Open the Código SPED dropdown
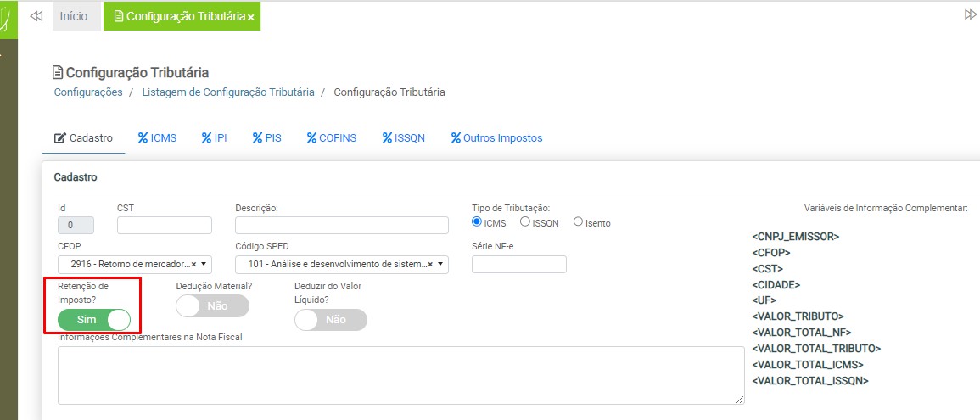The width and height of the screenshot is (980, 420). [x=440, y=264]
